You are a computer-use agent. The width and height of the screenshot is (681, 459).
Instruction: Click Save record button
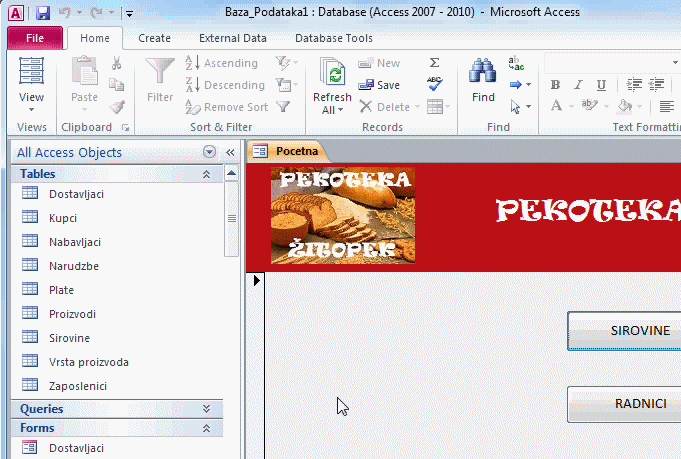pyautogui.click(x=379, y=85)
